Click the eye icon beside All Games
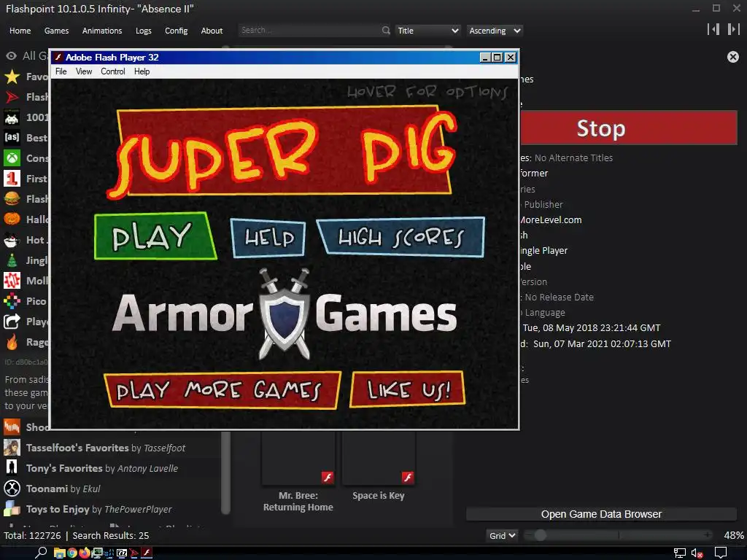747x560 pixels. pyautogui.click(x=12, y=56)
